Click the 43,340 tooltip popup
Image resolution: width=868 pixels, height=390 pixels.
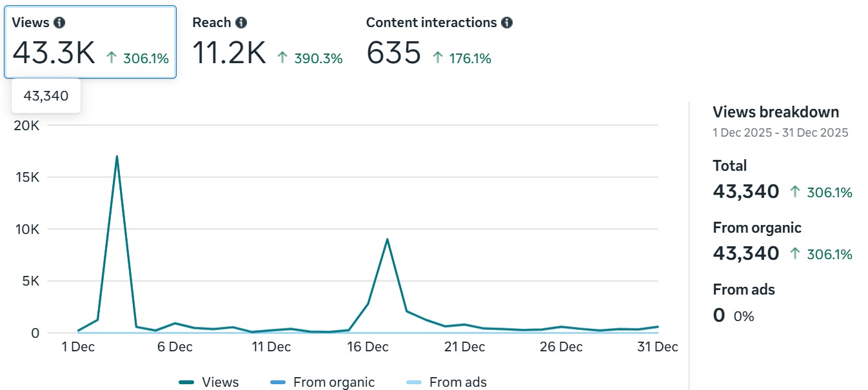(x=46, y=95)
